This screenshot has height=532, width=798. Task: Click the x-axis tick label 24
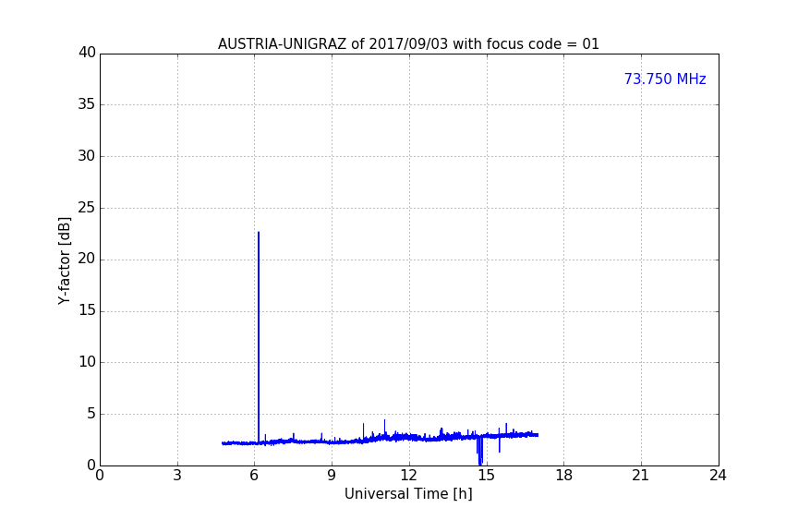point(718,476)
